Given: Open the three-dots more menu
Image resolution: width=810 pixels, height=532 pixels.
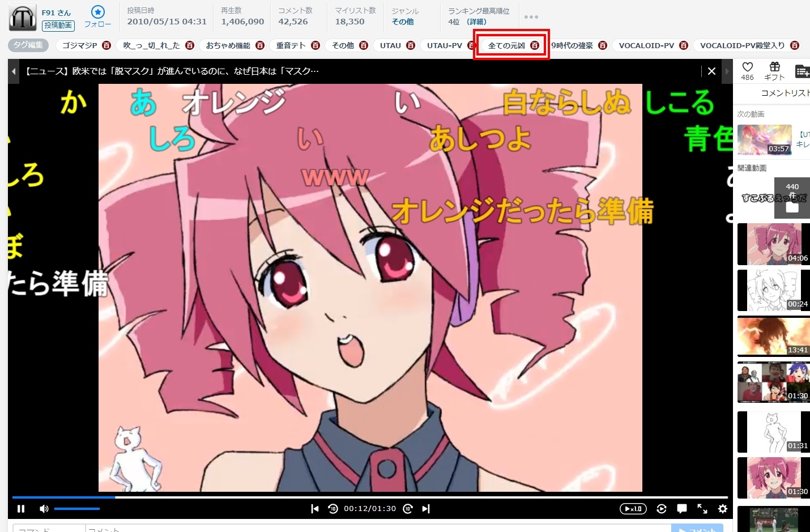Looking at the screenshot, I should (x=531, y=17).
